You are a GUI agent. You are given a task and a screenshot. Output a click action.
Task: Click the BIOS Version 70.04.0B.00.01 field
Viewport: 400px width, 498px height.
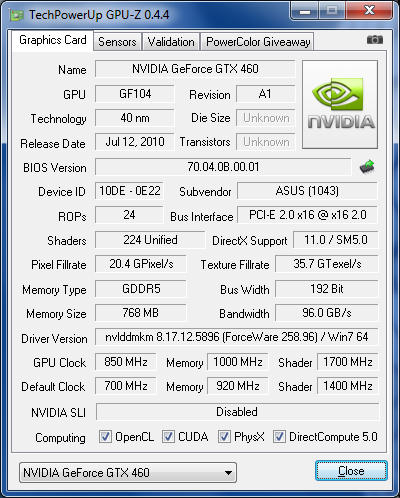(223, 167)
